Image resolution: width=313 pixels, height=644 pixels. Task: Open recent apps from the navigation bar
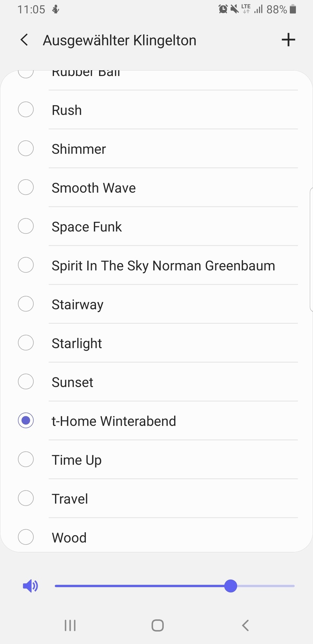[70, 625]
